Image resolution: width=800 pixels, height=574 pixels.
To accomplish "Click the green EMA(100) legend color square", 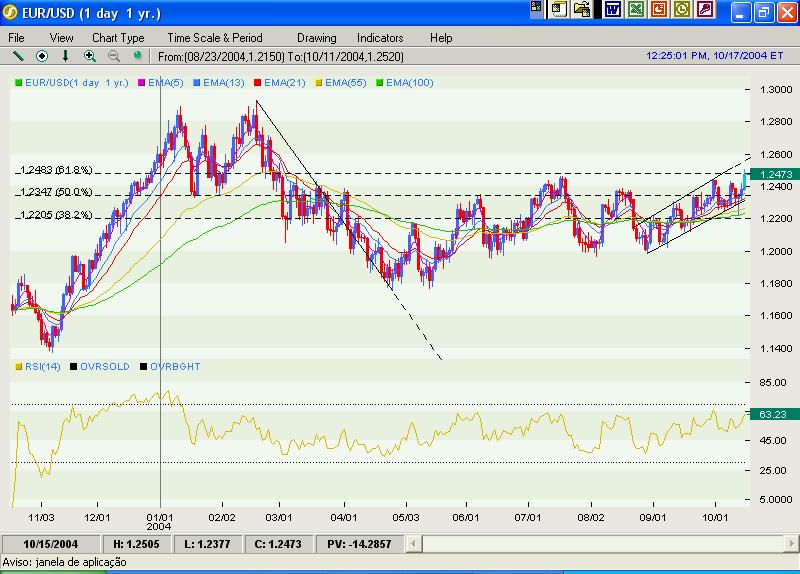I will (x=379, y=82).
